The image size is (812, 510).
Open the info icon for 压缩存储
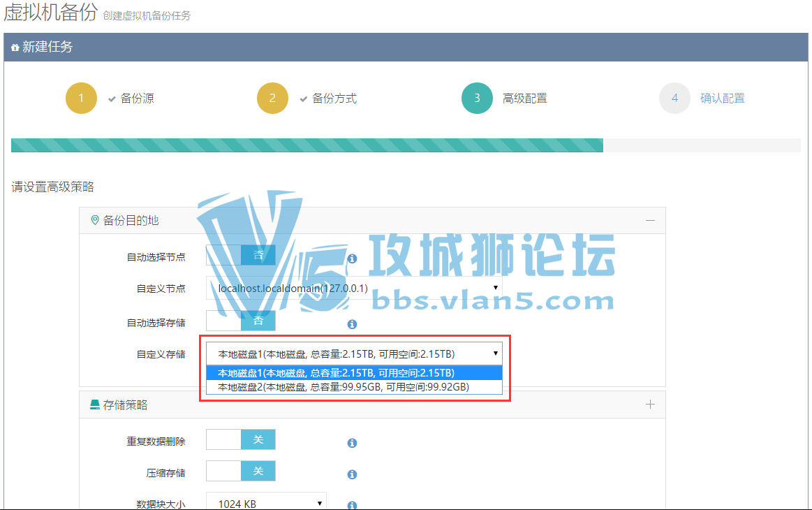click(352, 475)
